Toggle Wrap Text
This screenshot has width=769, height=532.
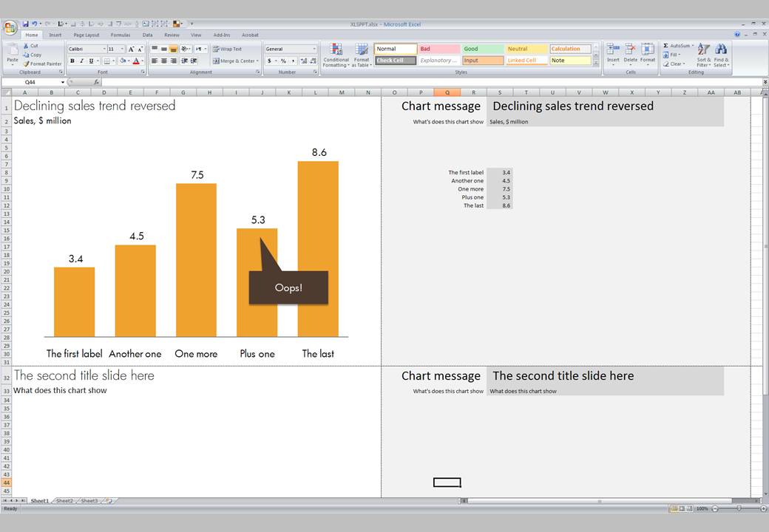click(227, 49)
